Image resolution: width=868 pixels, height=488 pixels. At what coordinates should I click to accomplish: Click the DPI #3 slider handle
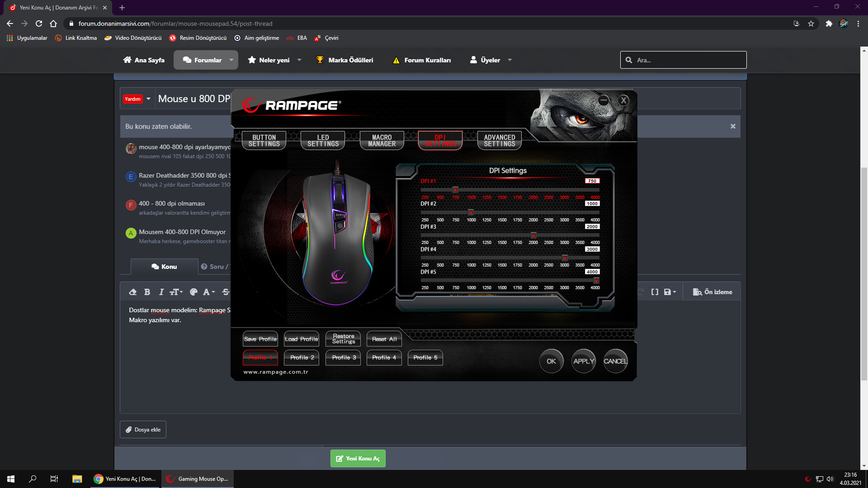[x=533, y=235]
